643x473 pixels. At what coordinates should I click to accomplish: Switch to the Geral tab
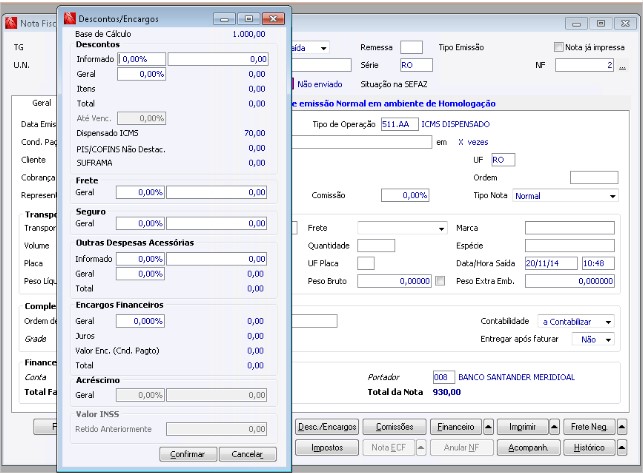coord(42,102)
